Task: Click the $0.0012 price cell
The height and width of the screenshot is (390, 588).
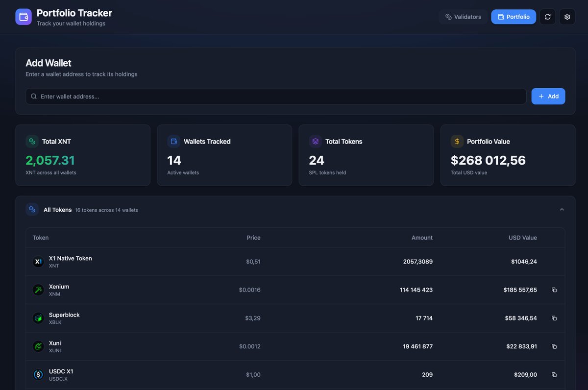Action: 250,346
